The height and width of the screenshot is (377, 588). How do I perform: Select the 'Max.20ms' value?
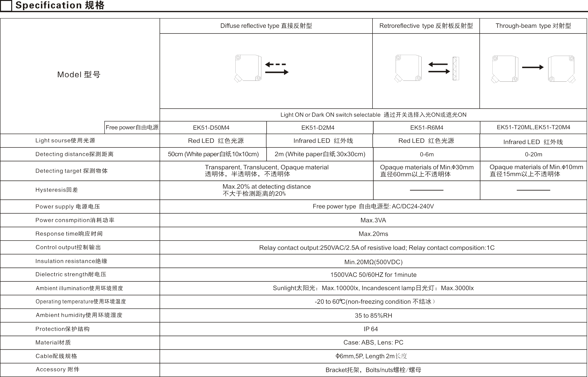(373, 234)
